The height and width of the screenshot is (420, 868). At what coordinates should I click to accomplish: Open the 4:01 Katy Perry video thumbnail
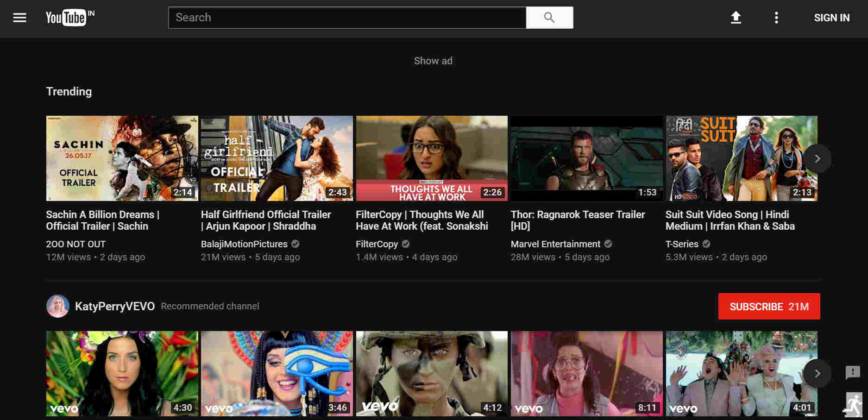coord(742,373)
